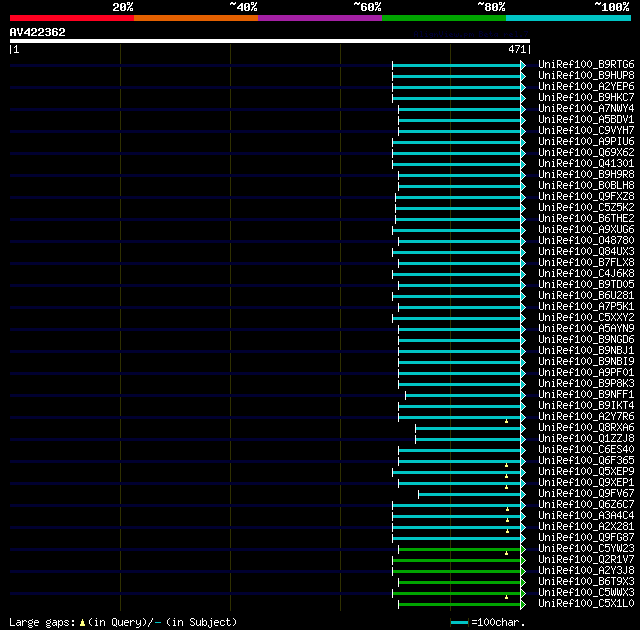Click the UniRef100_Q69X62 label
Viewport: 640px width, 630px height.
(x=586, y=153)
